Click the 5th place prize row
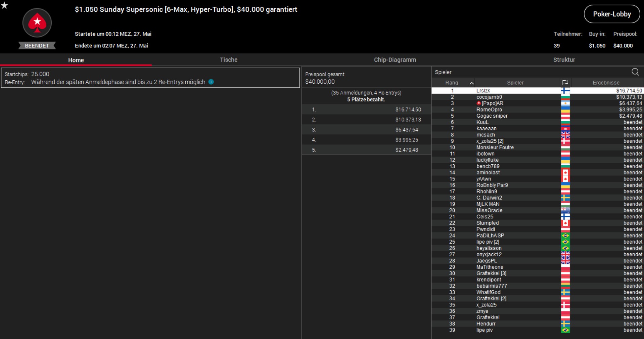 pos(366,150)
